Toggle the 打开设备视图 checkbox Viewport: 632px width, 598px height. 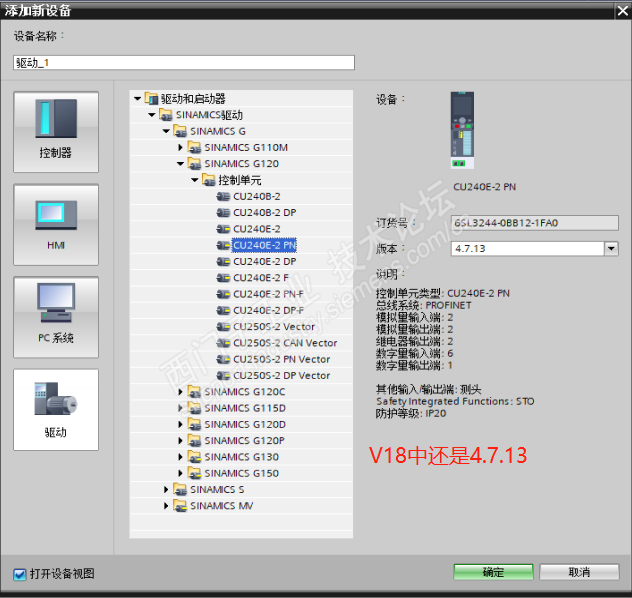[19, 574]
